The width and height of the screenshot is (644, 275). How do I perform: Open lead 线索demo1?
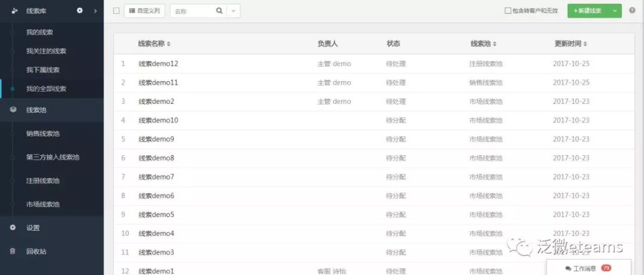tap(156, 271)
